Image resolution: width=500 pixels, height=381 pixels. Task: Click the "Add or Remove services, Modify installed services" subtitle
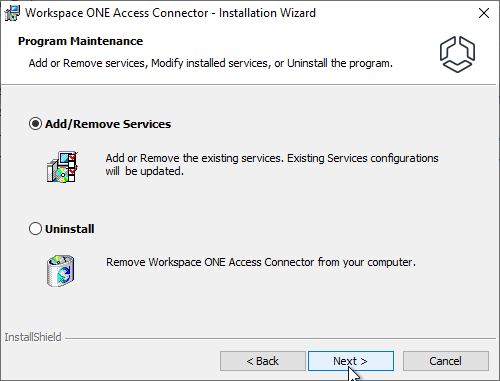[x=148, y=63]
